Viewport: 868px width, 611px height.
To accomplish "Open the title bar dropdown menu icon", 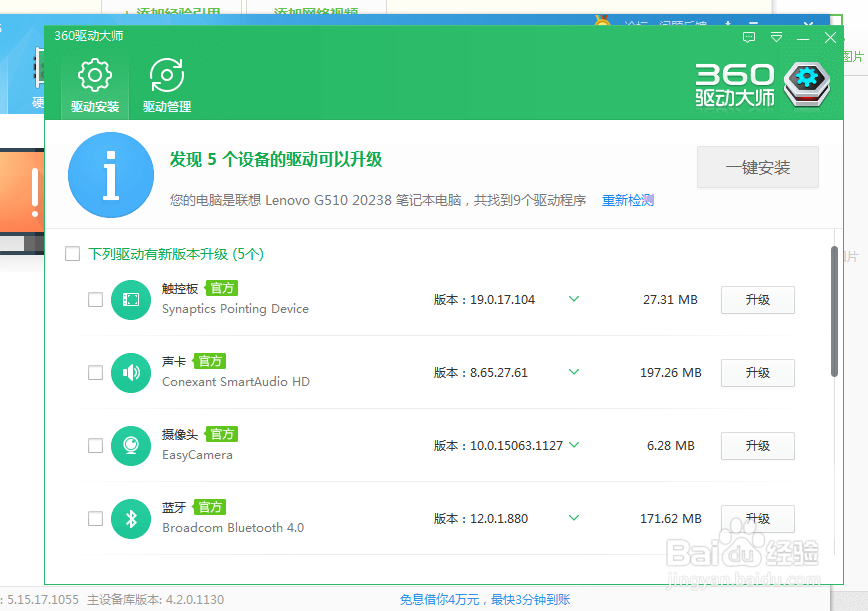I will tap(777, 37).
